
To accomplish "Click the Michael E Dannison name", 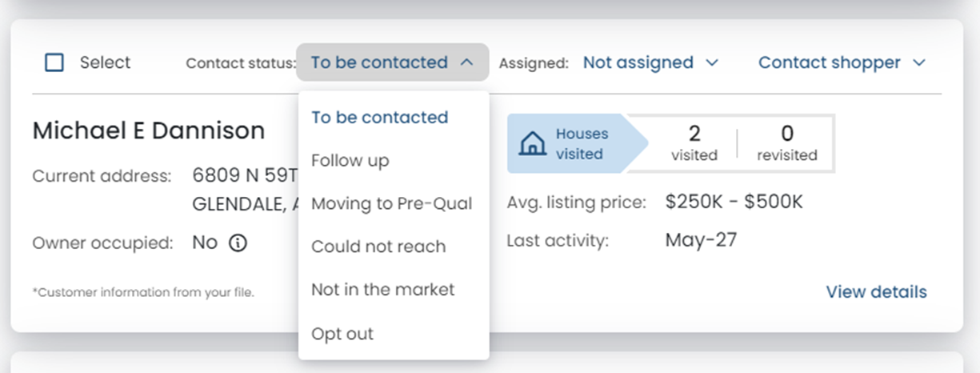I will tap(149, 131).
